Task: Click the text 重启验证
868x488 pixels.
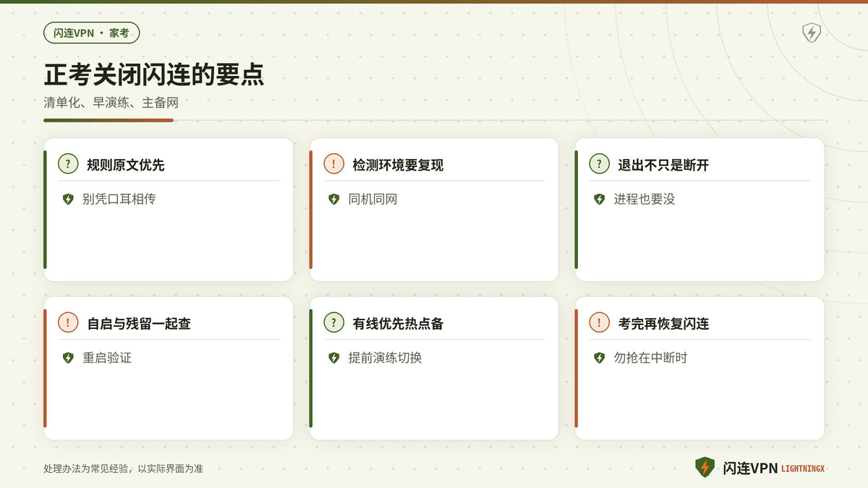Action: [x=107, y=358]
